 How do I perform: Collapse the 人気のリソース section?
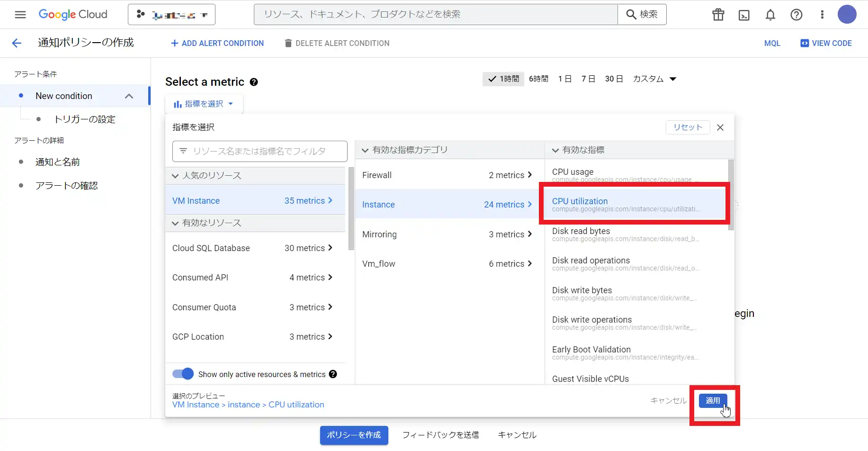pyautogui.click(x=255, y=176)
